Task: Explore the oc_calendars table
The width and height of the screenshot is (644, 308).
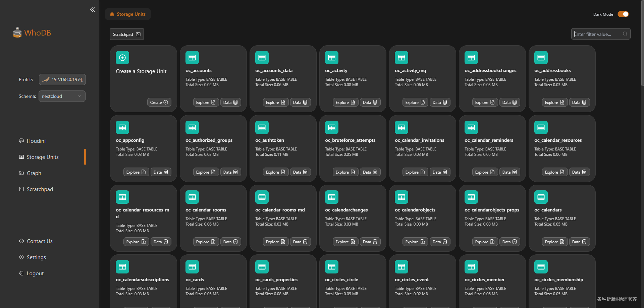Action: pos(555,242)
